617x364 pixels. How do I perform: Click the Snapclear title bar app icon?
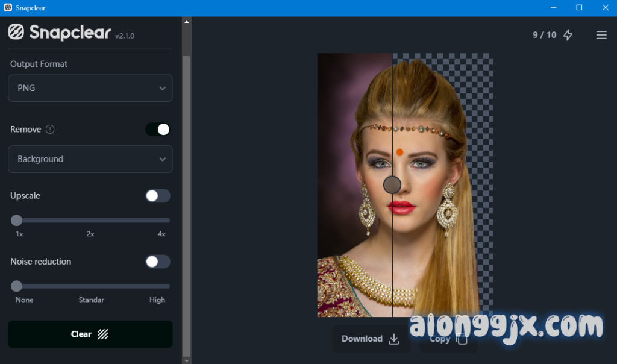pyautogui.click(x=8, y=8)
